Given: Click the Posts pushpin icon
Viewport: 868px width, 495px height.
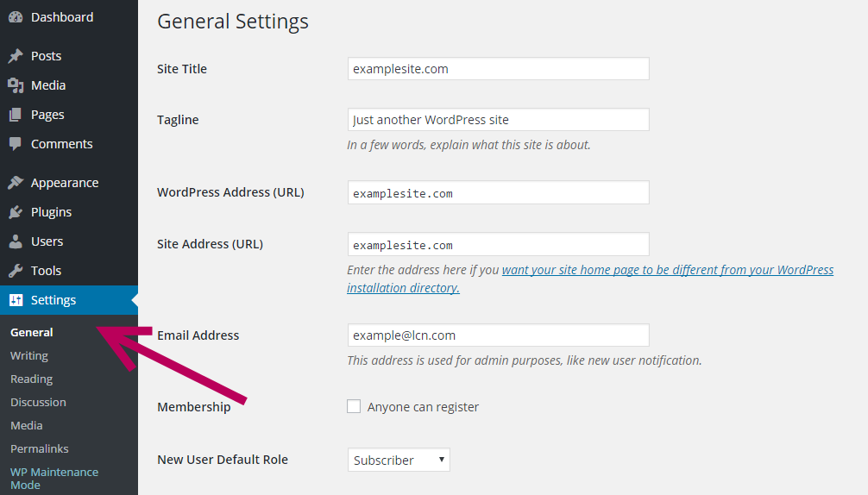Looking at the screenshot, I should (x=16, y=56).
